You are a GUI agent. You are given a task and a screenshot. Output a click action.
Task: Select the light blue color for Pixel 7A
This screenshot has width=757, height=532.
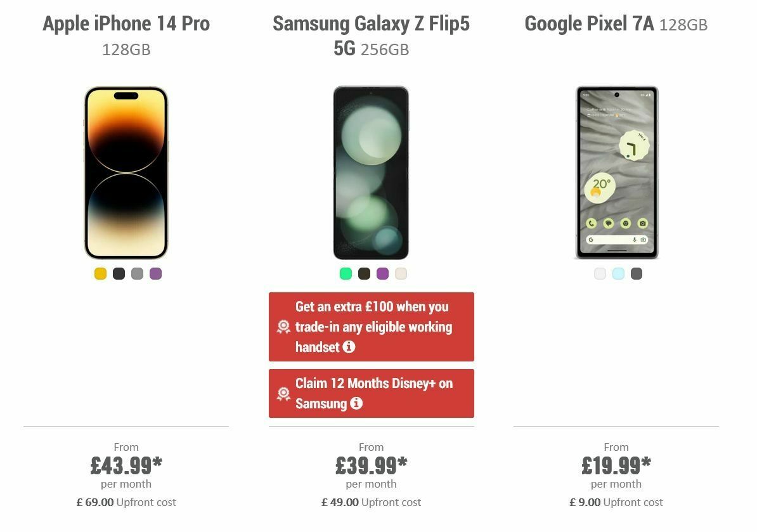pyautogui.click(x=618, y=273)
